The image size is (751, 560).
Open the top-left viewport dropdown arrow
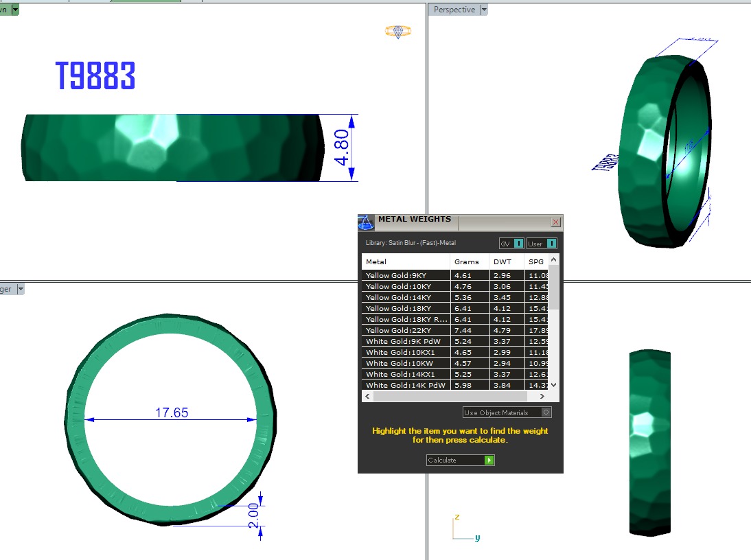pos(15,10)
